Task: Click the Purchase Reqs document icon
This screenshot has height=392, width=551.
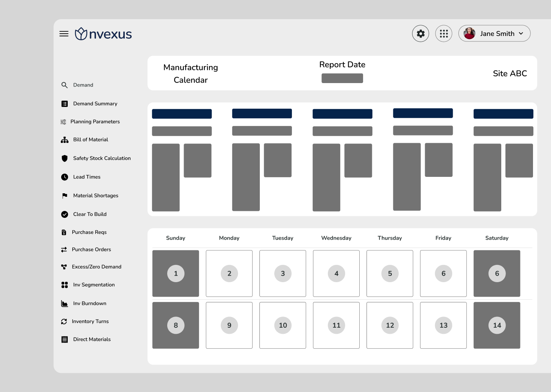Action: tap(64, 232)
